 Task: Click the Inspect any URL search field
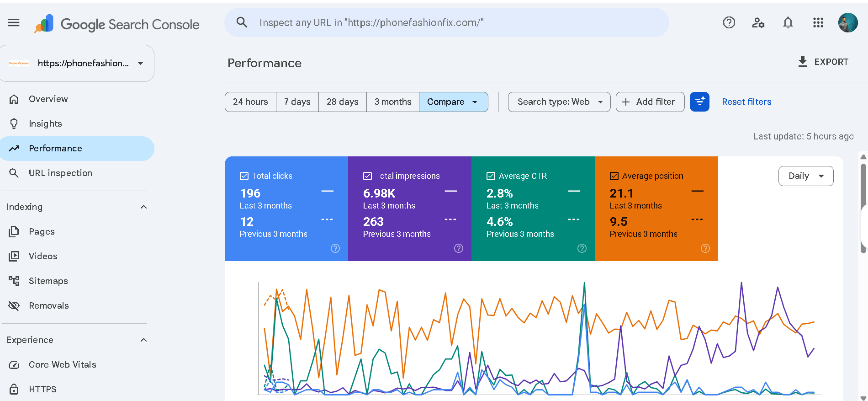[x=447, y=22]
